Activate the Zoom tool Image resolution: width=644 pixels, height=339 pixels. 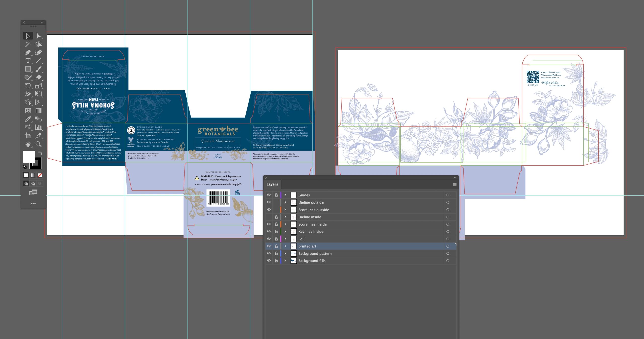coord(38,144)
